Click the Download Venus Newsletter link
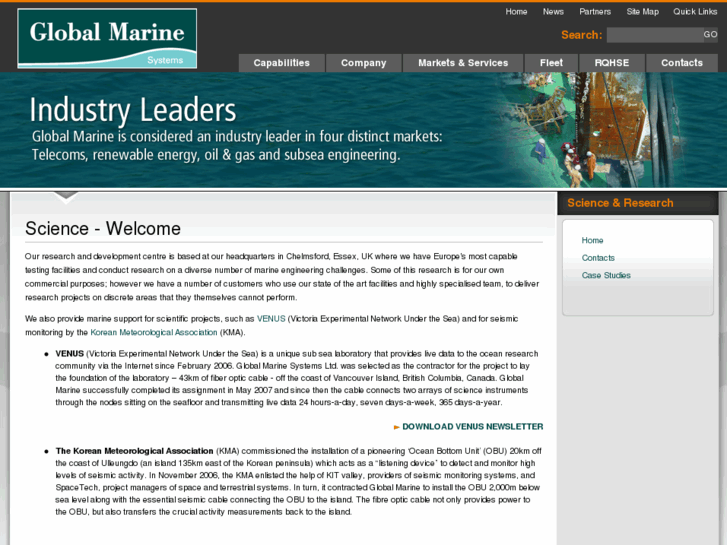 click(x=472, y=427)
